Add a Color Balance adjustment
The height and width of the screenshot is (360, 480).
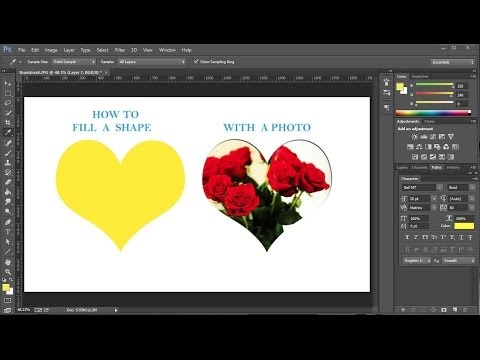(x=419, y=147)
